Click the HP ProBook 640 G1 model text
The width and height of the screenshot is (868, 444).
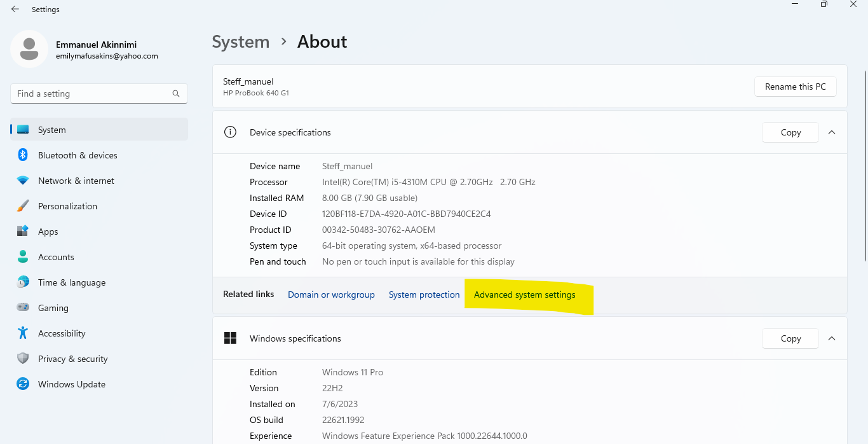coord(256,93)
